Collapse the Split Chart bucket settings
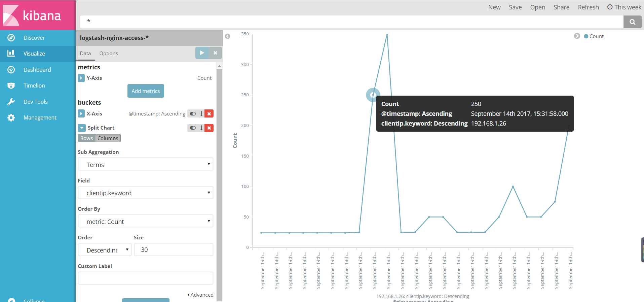 [x=82, y=128]
